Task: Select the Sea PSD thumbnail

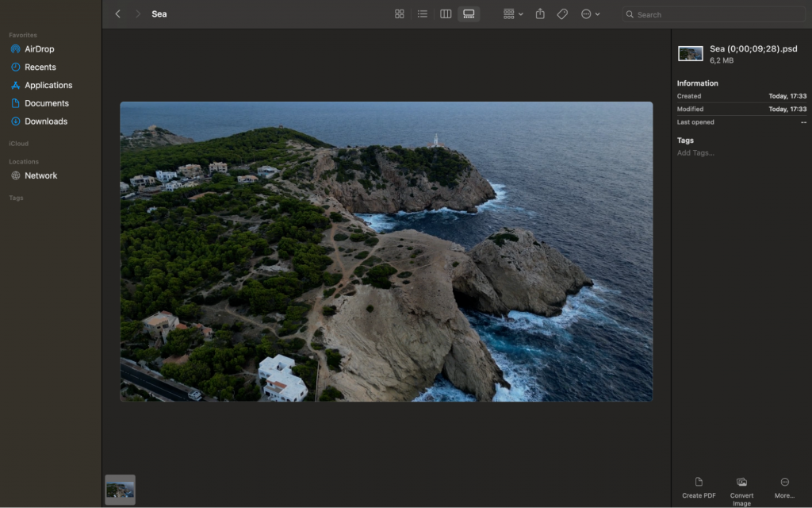Action: [x=120, y=489]
